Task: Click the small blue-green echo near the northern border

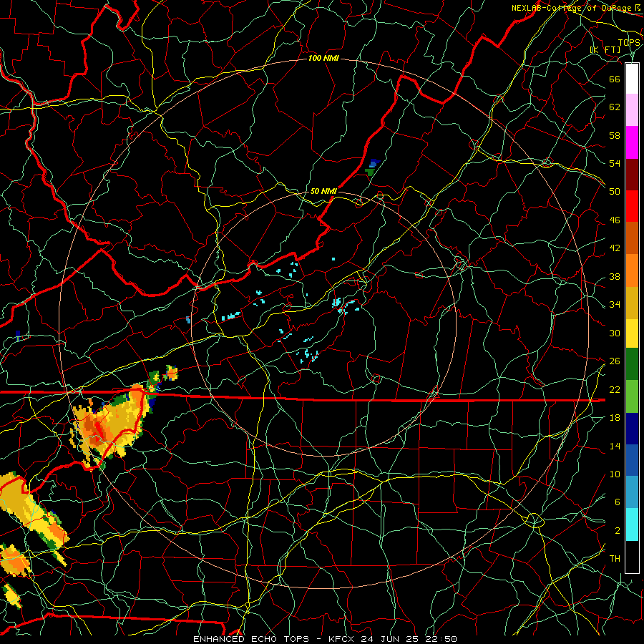Action: coord(372,167)
